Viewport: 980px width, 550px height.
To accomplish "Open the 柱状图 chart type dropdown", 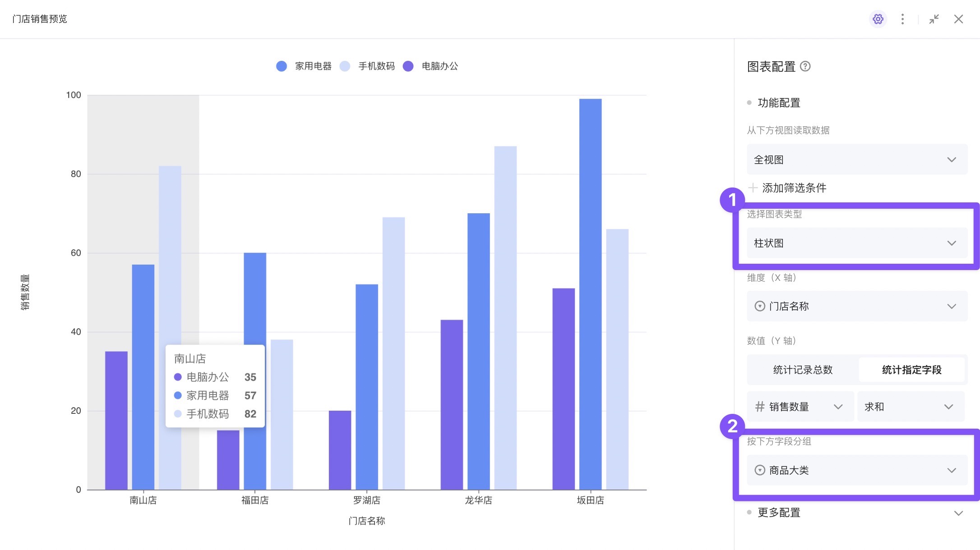I will tap(857, 243).
